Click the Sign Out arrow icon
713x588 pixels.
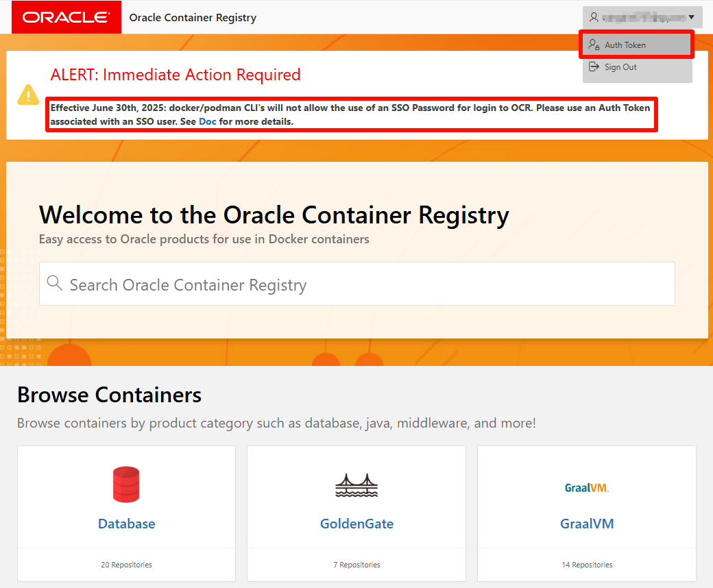pyautogui.click(x=594, y=67)
